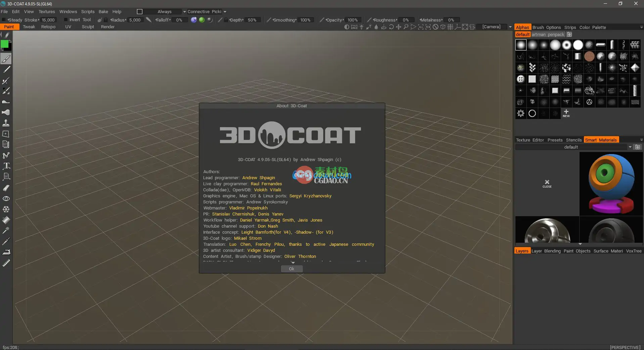
Task: Click the Radius 5,000 value field
Action: point(135,20)
